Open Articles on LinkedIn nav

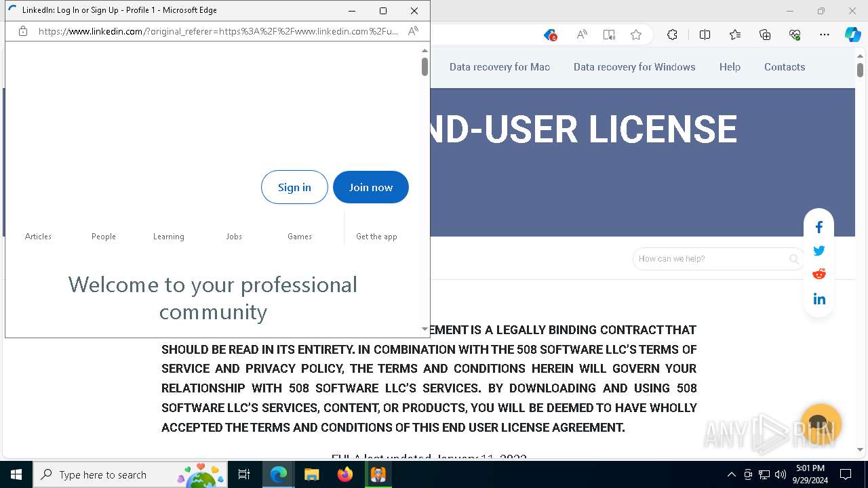click(38, 237)
